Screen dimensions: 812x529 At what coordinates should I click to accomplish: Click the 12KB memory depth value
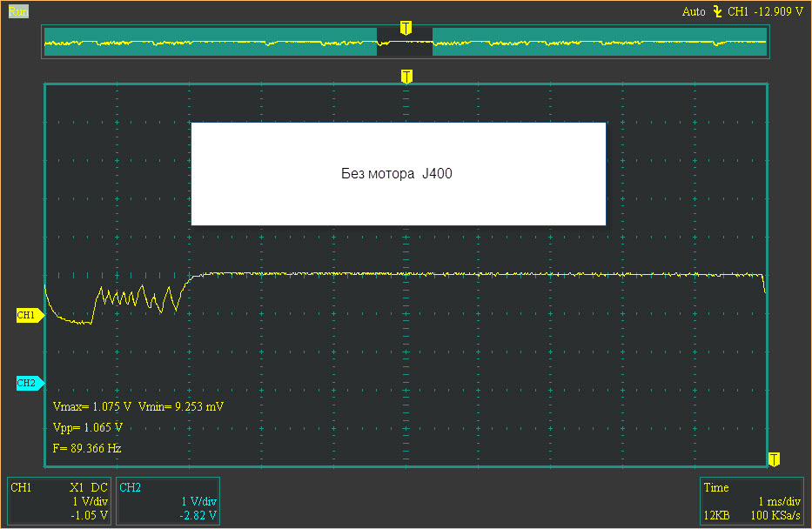(x=717, y=516)
